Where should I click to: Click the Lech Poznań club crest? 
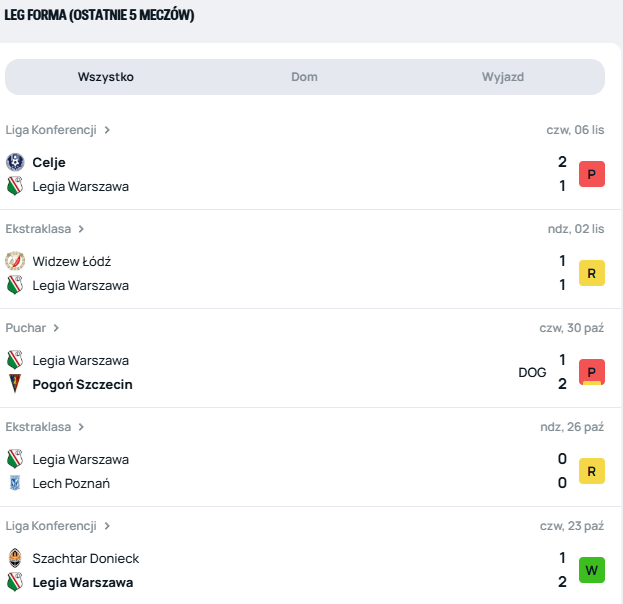pos(15,483)
